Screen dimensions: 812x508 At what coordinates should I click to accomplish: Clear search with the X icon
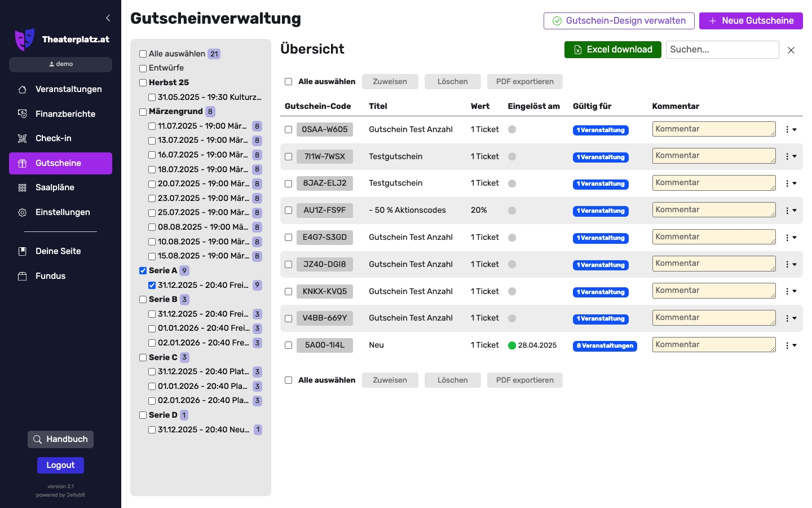pyautogui.click(x=791, y=50)
